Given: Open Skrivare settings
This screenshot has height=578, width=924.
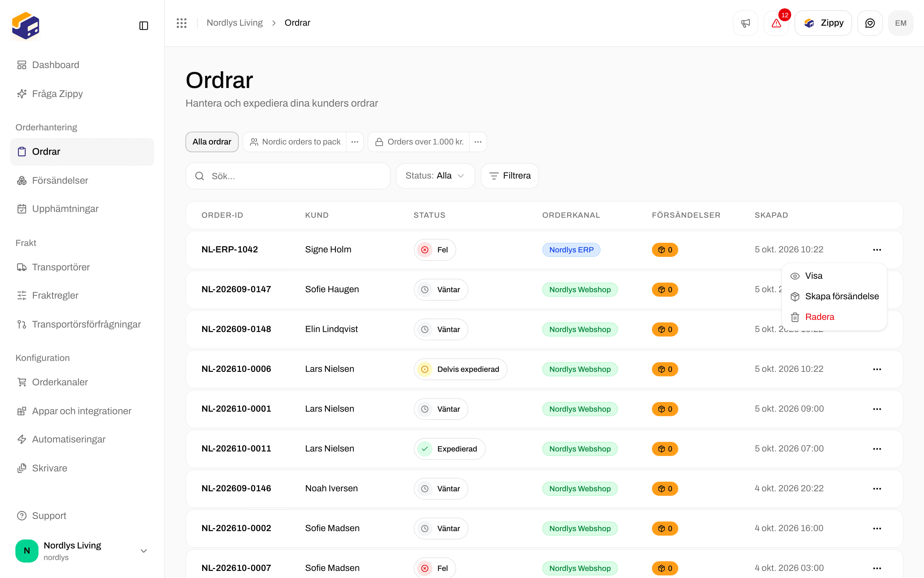Looking at the screenshot, I should (82, 468).
